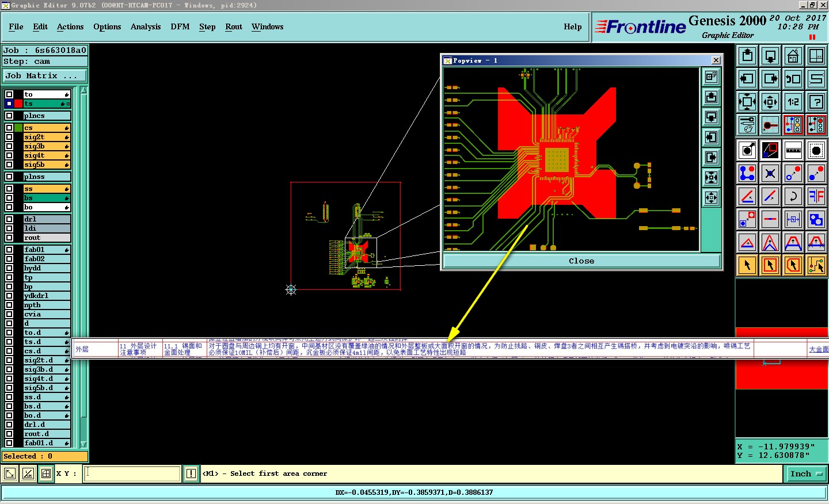Click the pan up arrow icon
The height and width of the screenshot is (504, 829).
point(747,56)
